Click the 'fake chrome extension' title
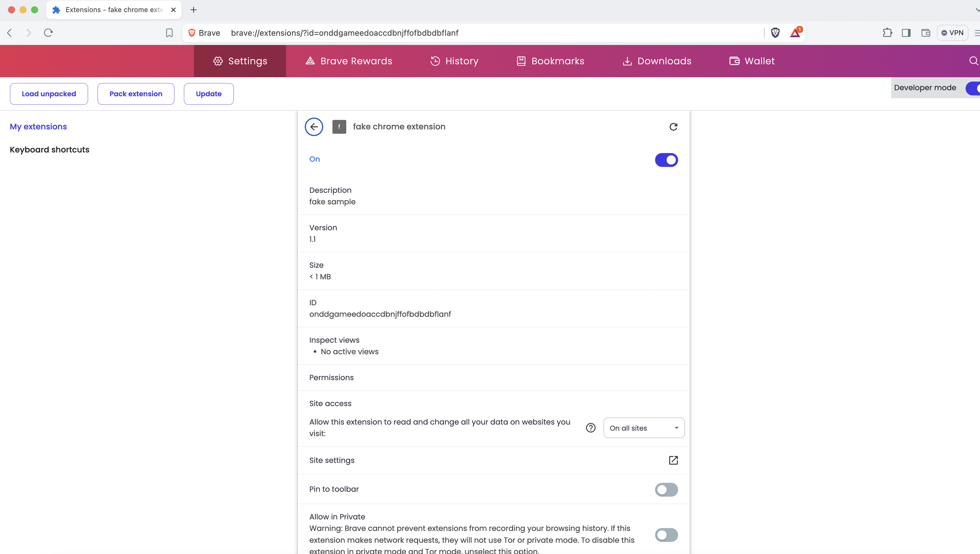The width and height of the screenshot is (980, 554). (399, 127)
